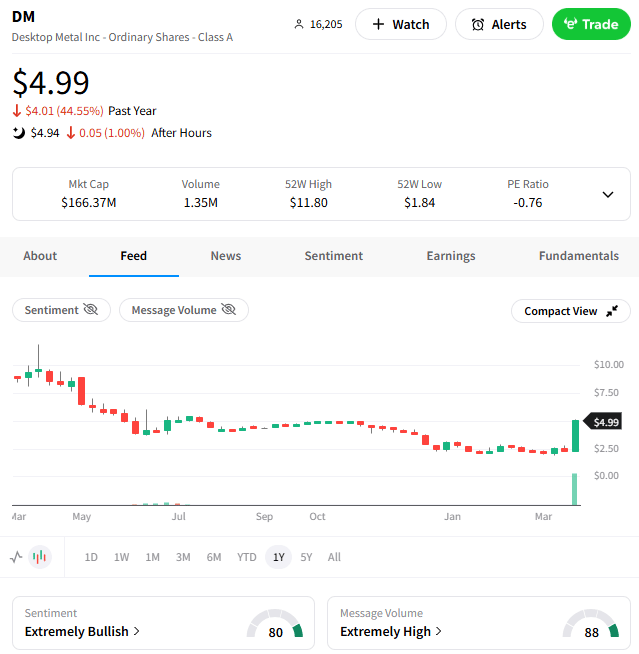Click the Volume 1.35M value
This screenshot has height=654, width=639.
[x=201, y=203]
